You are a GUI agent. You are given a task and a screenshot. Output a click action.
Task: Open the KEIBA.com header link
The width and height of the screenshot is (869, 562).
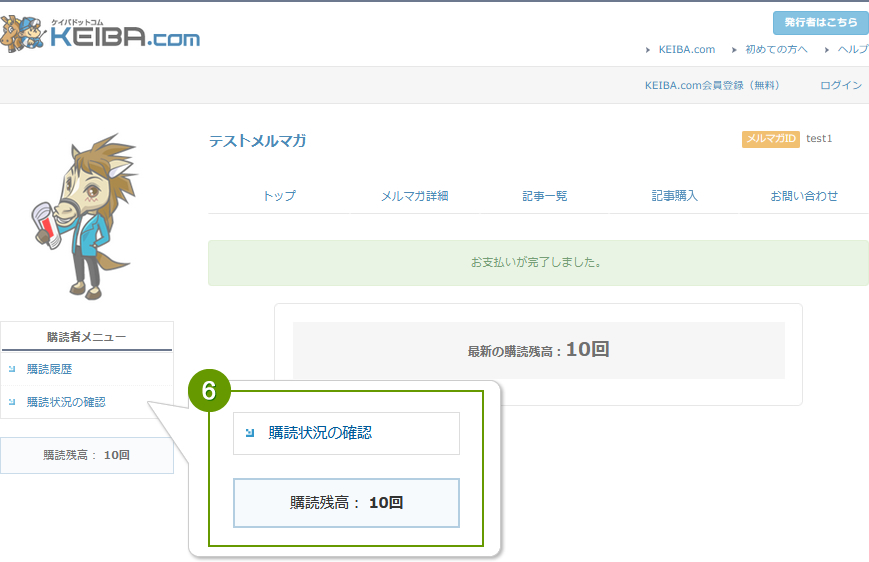687,49
